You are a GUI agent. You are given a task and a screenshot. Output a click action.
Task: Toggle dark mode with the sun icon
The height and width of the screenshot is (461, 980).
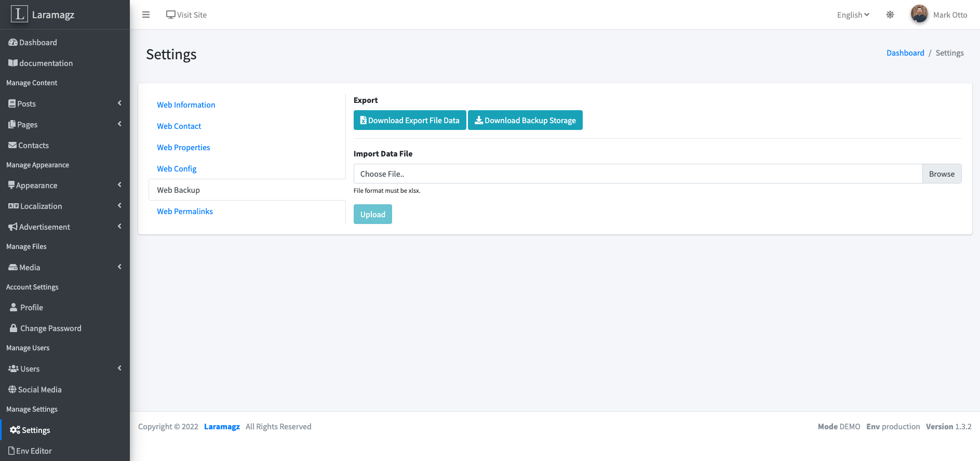890,15
